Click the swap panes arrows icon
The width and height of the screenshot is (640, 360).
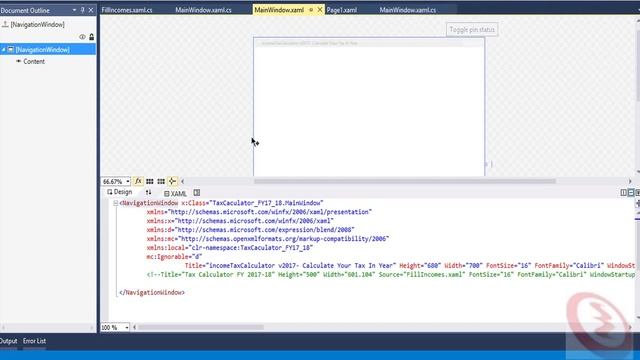(148, 192)
